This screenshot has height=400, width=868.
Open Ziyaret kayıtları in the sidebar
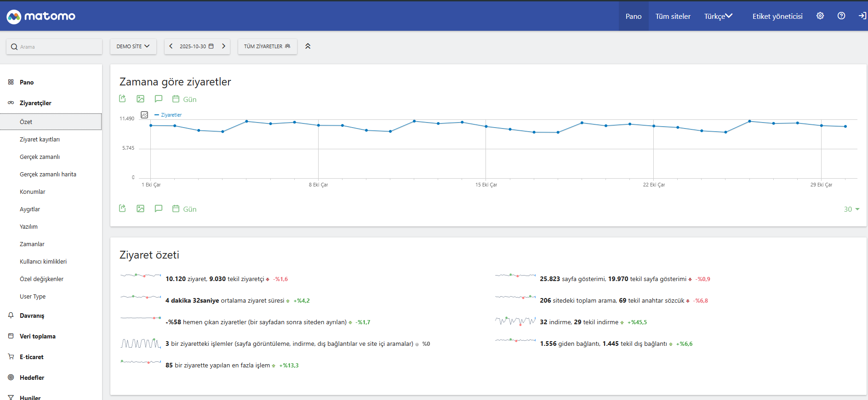(x=40, y=140)
